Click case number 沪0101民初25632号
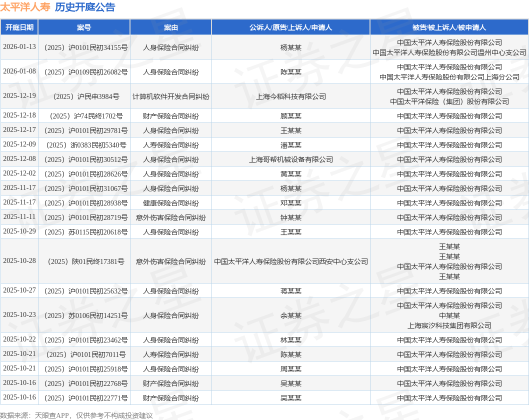The height and width of the screenshot is (420, 529). (x=98, y=291)
